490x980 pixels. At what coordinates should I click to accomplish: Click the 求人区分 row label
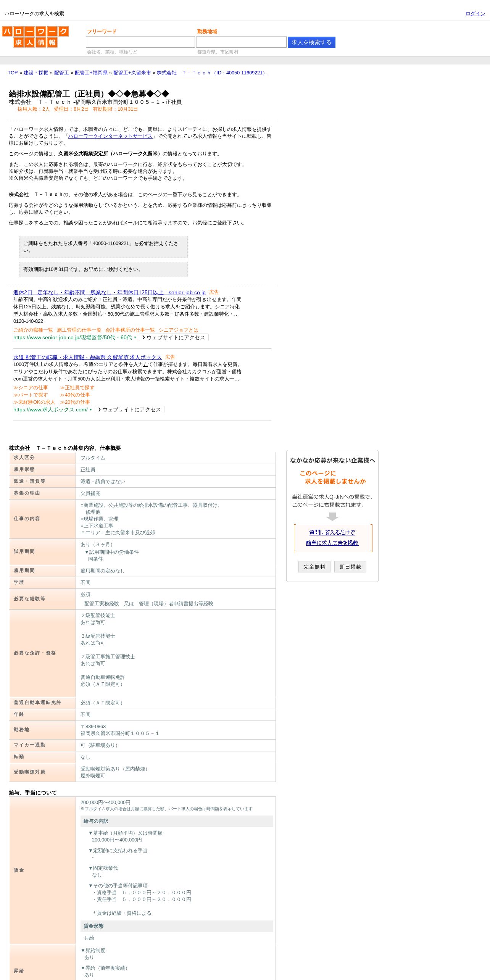[x=42, y=458]
